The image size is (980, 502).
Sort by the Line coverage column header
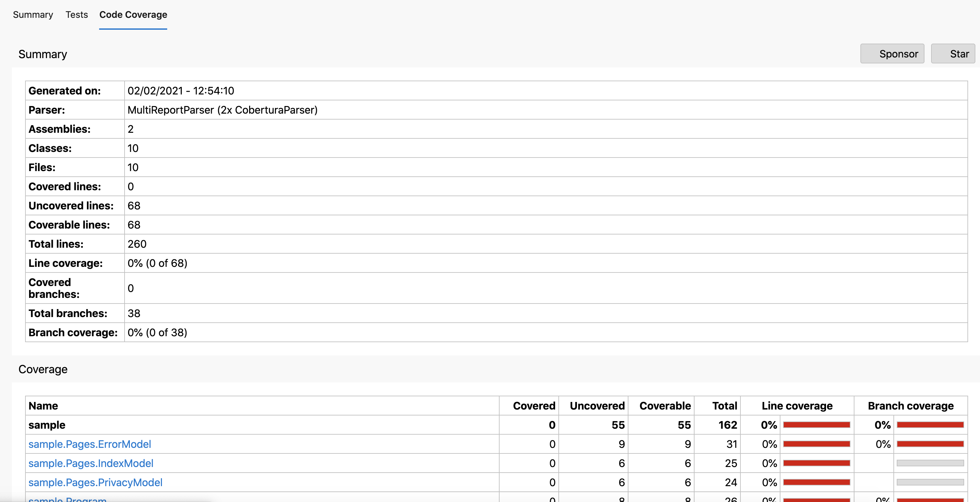[797, 406]
